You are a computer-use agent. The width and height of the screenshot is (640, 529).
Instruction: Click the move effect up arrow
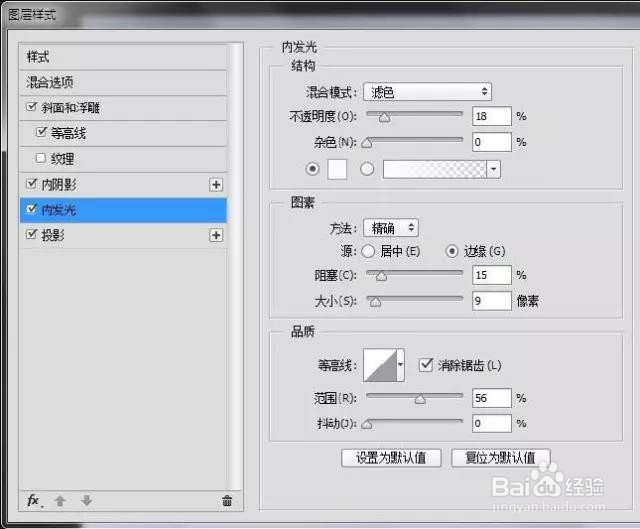tap(60, 501)
